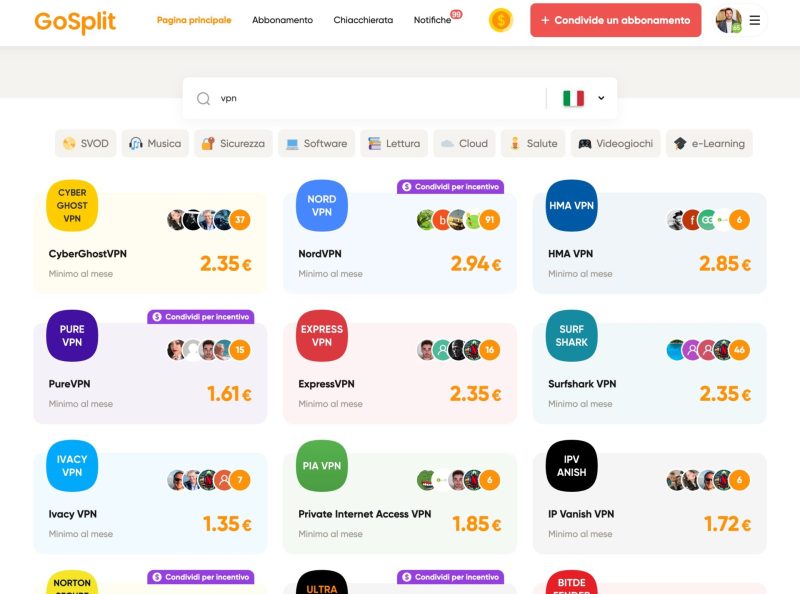The height and width of the screenshot is (594, 800).
Task: Open the black IPVanish logo icon
Action: [572, 466]
